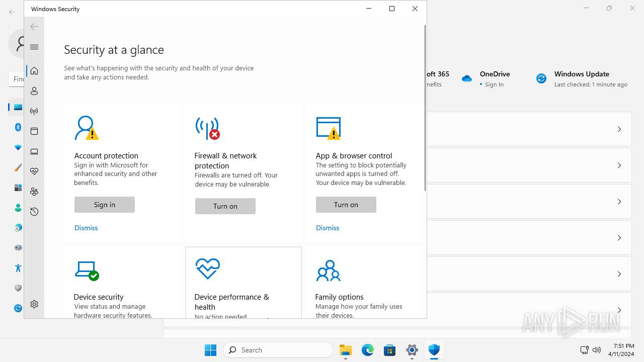Select Gaming controller icon in Settings sidebar
Viewport: 644px width, 362px height.
point(18,248)
